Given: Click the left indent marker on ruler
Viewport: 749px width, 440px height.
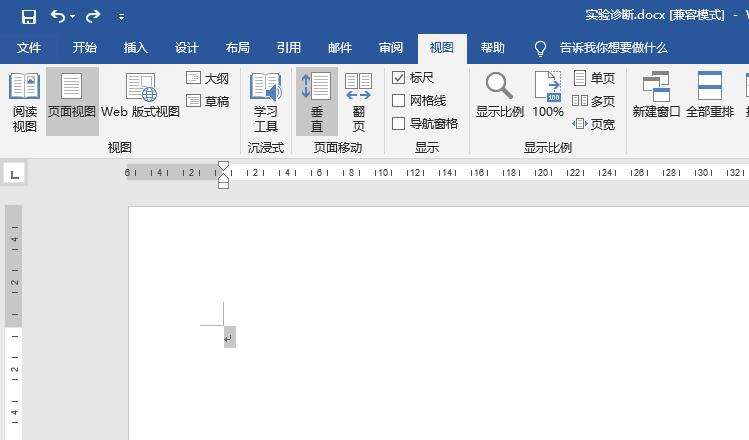Looking at the screenshot, I should coord(223,184).
